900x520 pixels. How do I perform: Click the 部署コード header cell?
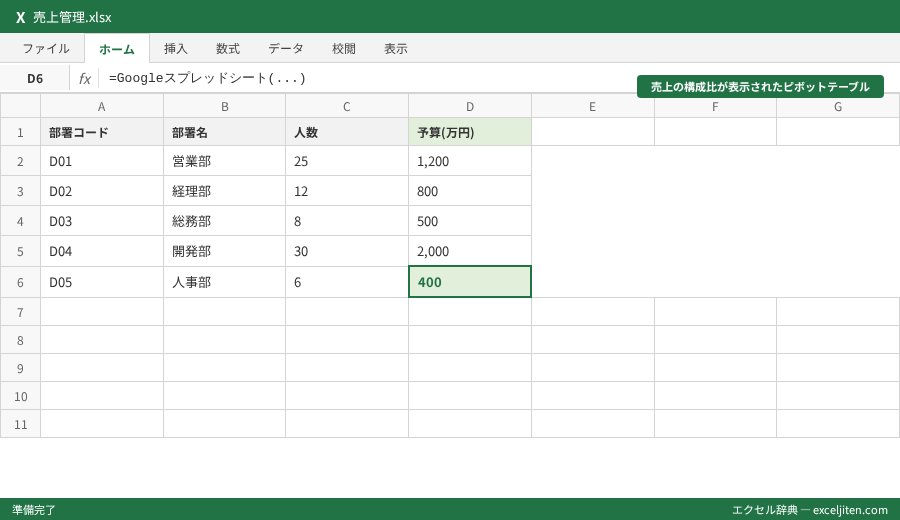(102, 132)
